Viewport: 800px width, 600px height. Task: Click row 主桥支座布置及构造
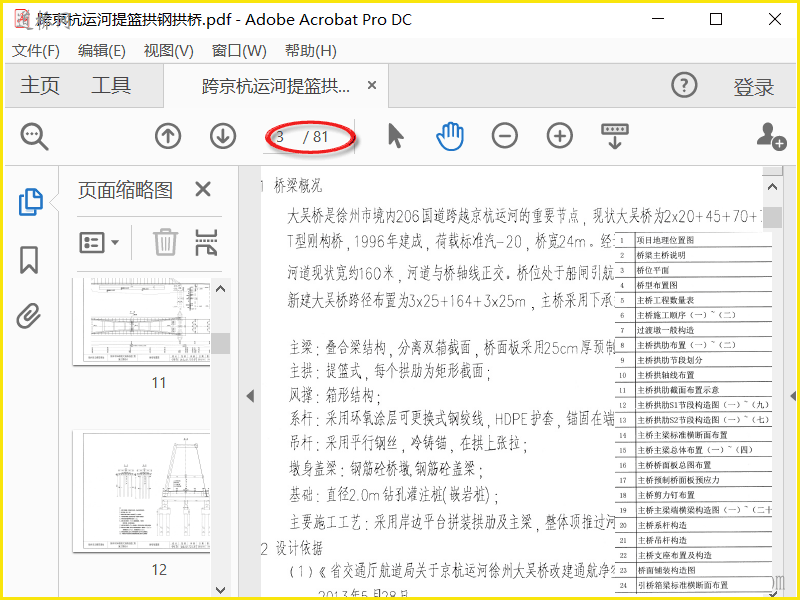click(x=694, y=555)
